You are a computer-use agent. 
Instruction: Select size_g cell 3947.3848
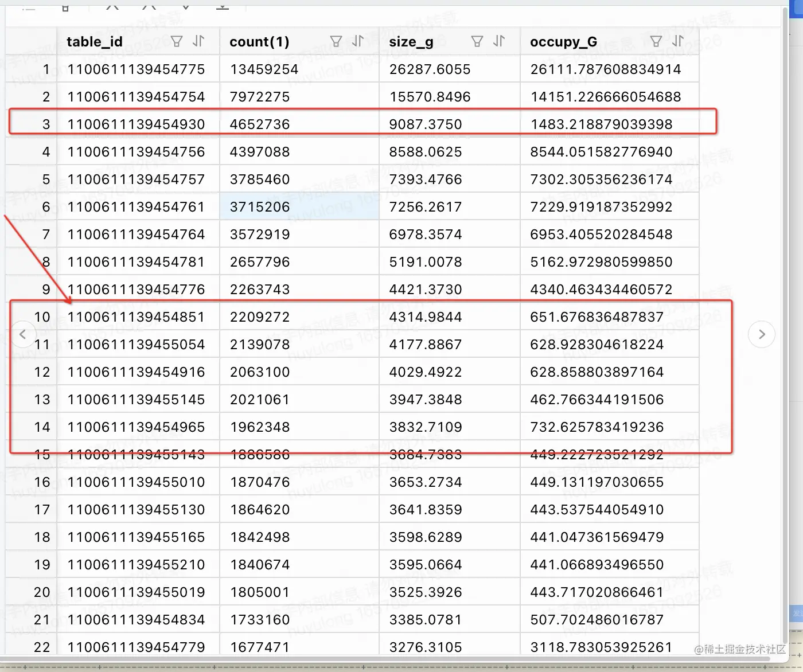[450, 400]
